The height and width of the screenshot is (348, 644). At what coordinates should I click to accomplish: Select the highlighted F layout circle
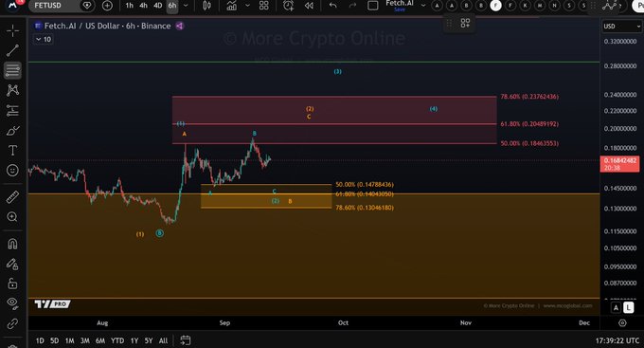[495, 6]
